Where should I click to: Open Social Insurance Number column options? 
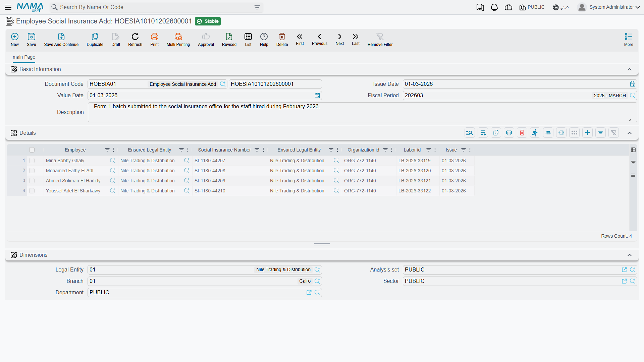pyautogui.click(x=263, y=150)
